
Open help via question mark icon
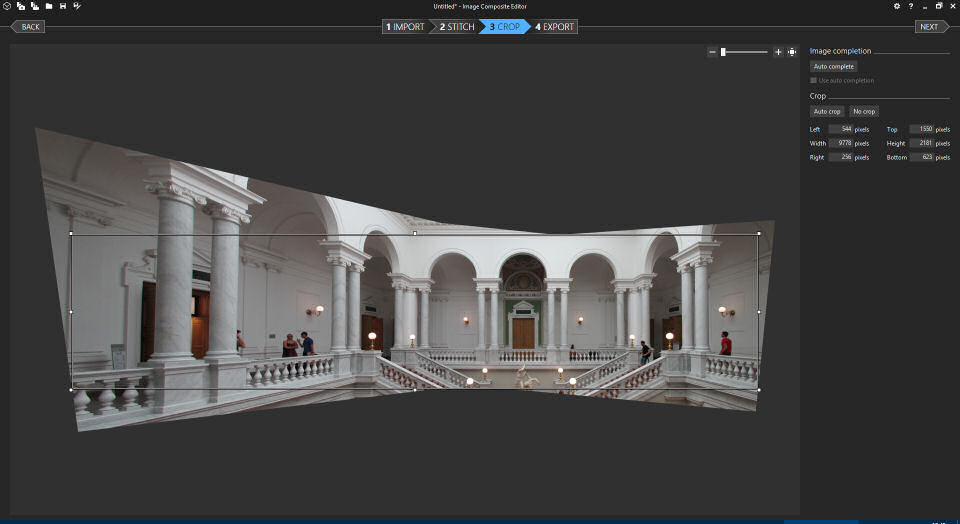point(910,6)
